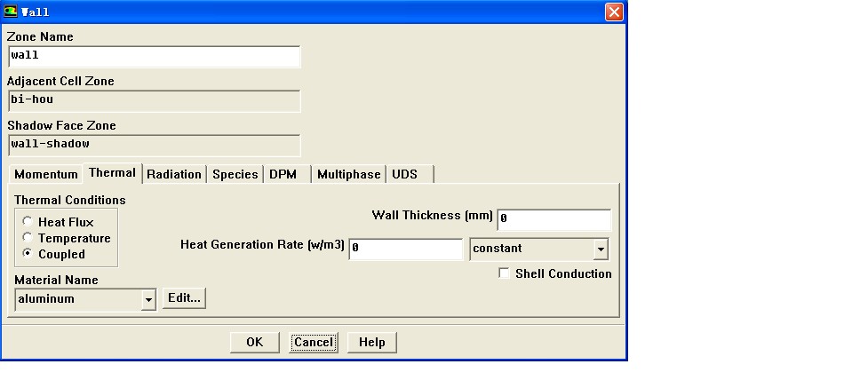This screenshot has height=388, width=868.
Task: Expand the Material Name aluminum dropdown
Action: click(148, 300)
